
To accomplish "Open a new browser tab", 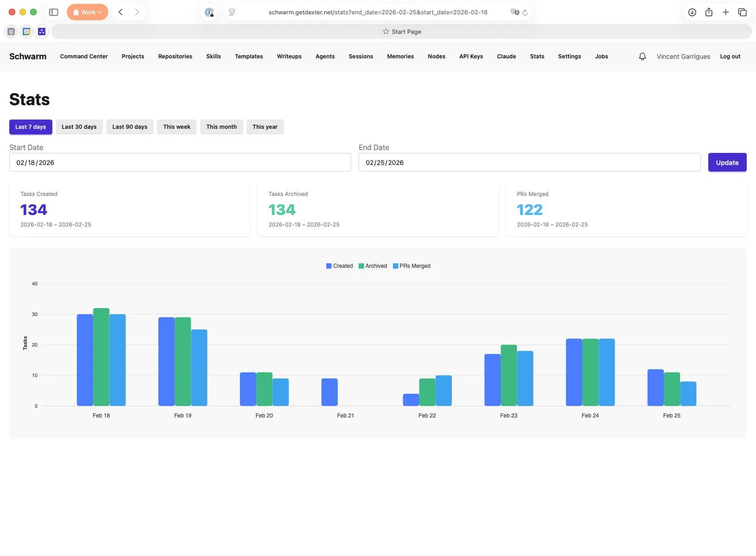I will click(725, 13).
